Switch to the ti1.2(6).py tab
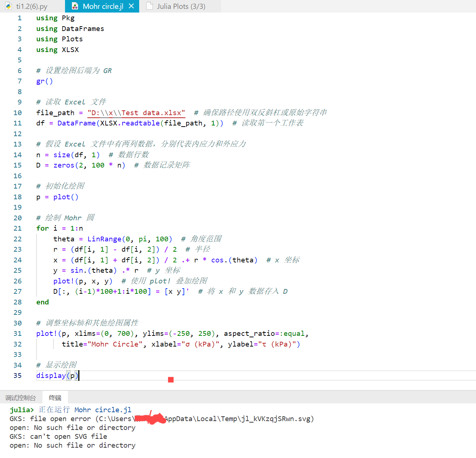Viewport: 476px width, 458px height. (32, 6)
